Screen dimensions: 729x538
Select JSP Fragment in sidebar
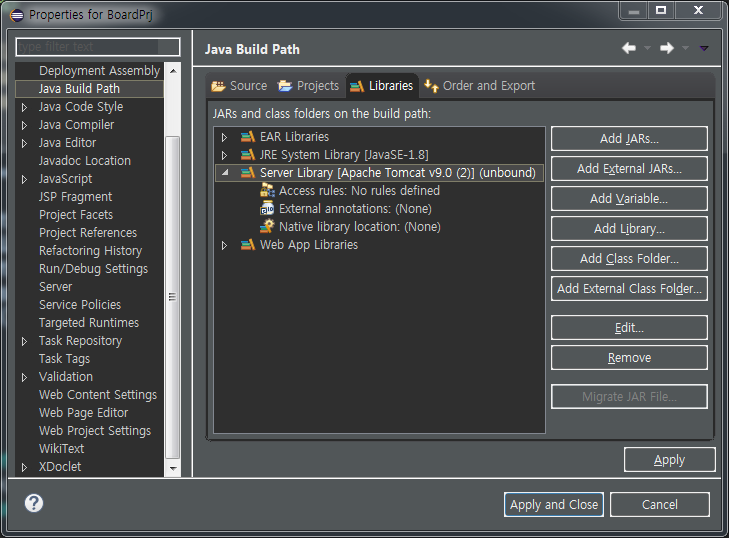coord(75,197)
